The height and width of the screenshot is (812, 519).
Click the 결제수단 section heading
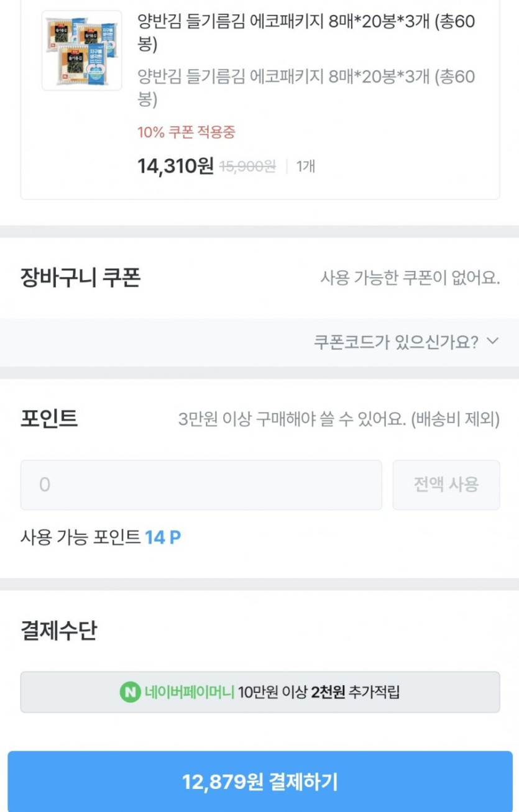58,631
